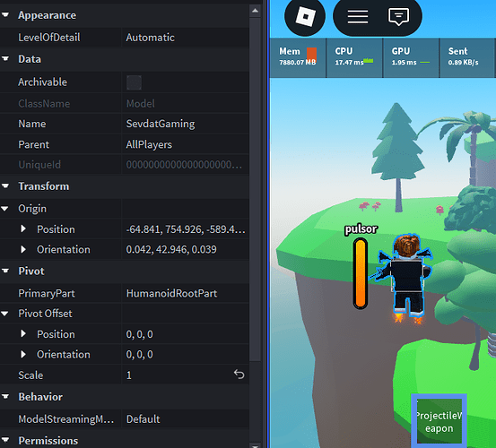
Task: Expand the Origin Orientation property
Action: coord(23,249)
